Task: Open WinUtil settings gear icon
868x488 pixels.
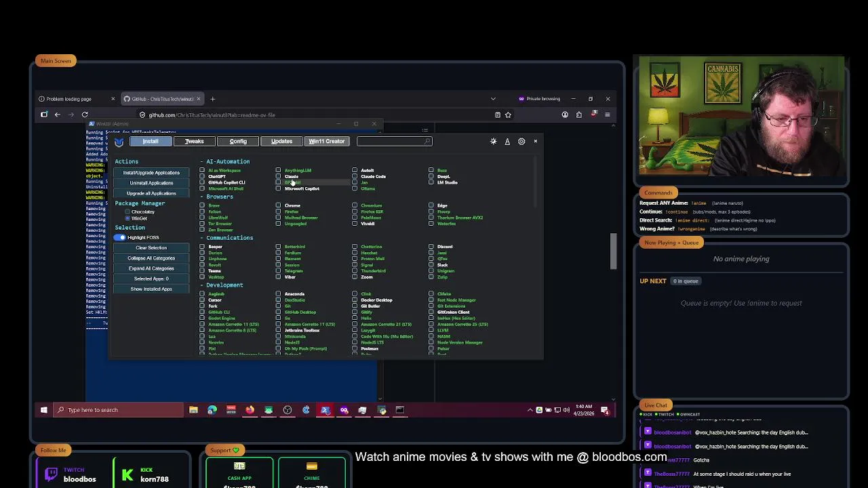Action: coord(521,141)
